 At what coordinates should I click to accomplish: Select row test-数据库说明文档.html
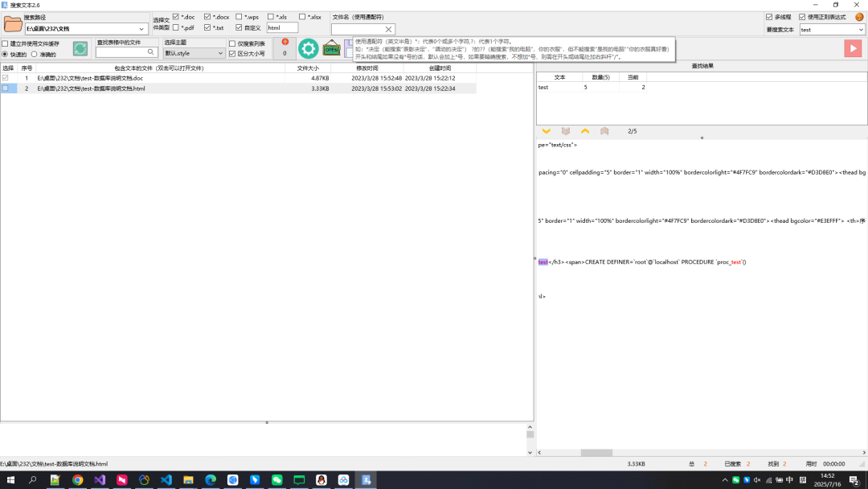tap(238, 88)
